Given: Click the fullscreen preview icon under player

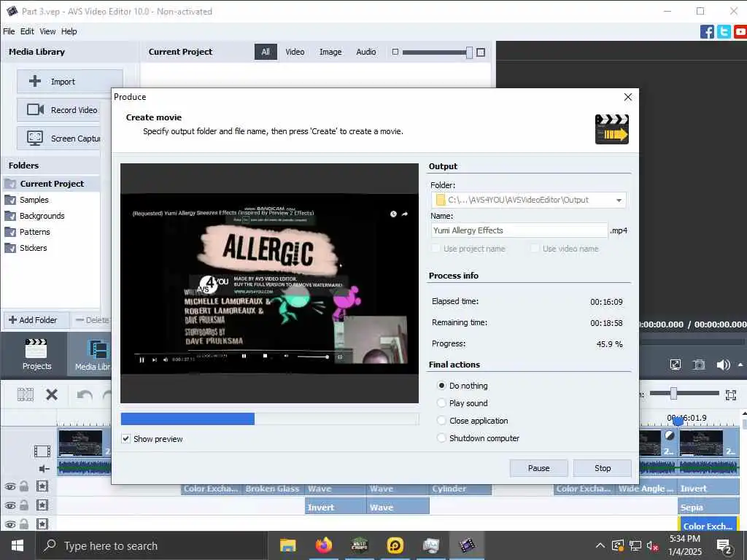Looking at the screenshot, I should 675,365.
